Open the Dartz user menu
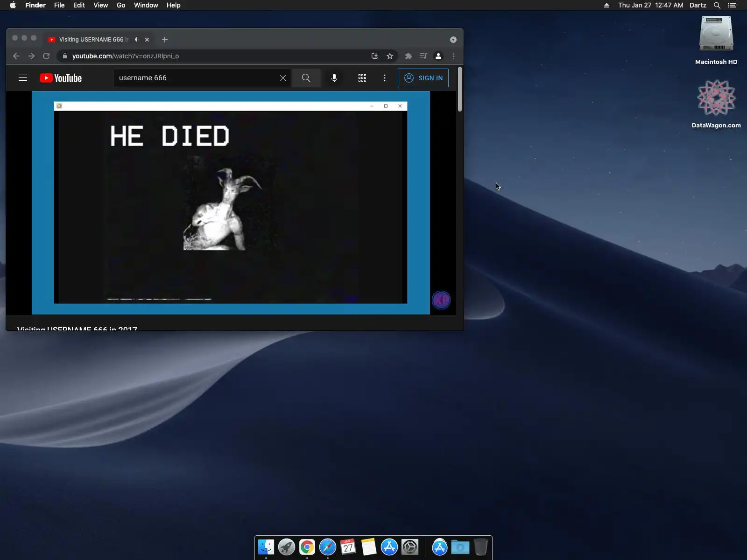 [x=698, y=5]
